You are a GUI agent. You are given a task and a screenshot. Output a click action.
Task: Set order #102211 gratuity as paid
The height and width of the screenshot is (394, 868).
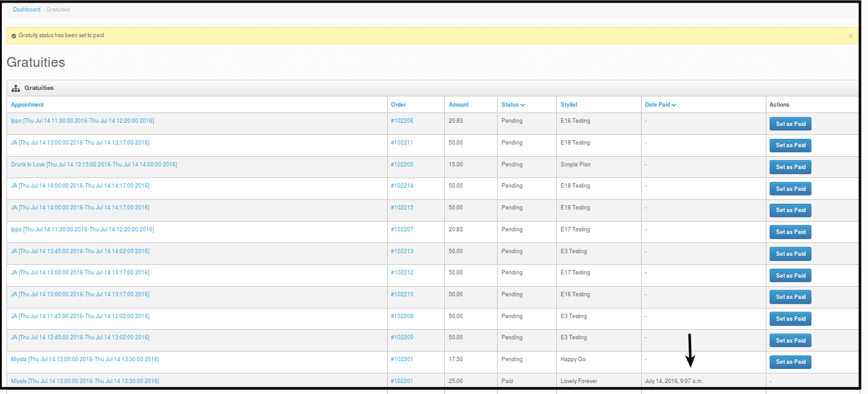click(x=790, y=145)
